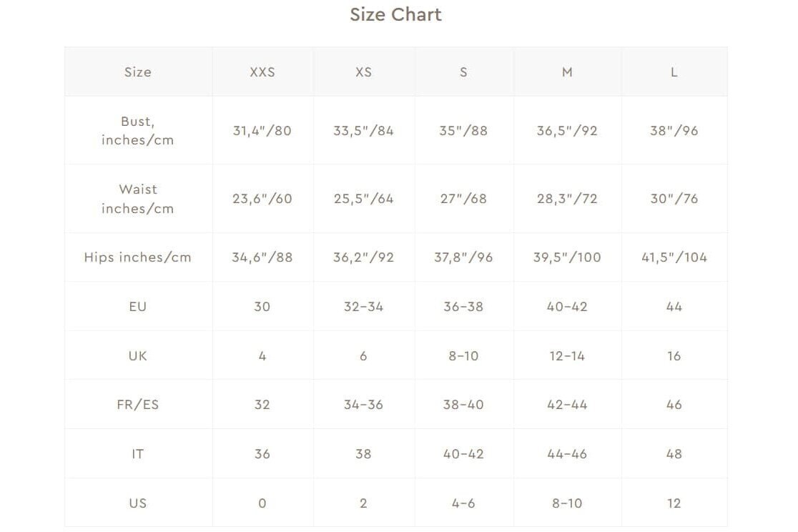Viewport: 798px width, 532px height.
Task: Select the XXS column header
Action: [x=262, y=72]
